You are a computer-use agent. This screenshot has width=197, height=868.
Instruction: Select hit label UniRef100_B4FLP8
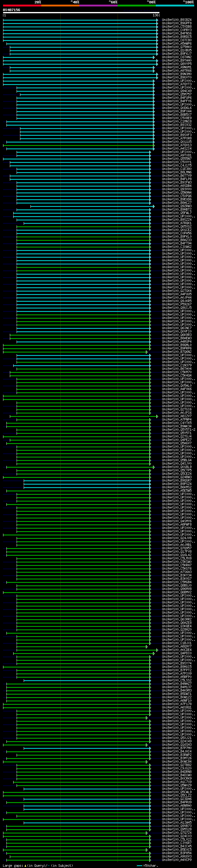(176, 179)
